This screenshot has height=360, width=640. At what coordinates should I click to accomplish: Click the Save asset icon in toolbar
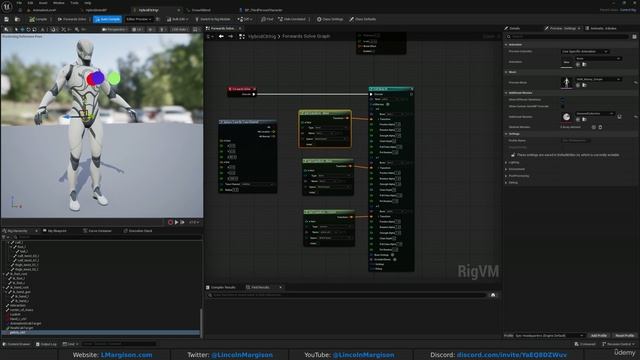coord(7,19)
